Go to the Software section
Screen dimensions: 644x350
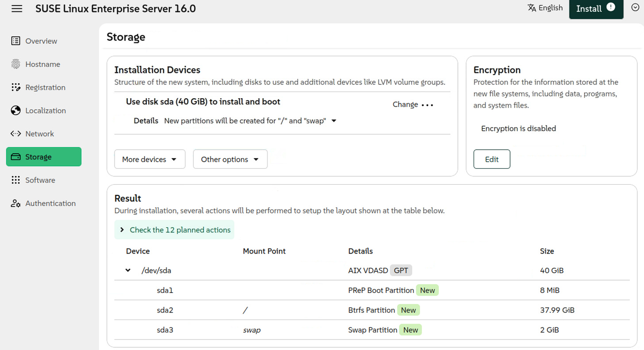40,180
